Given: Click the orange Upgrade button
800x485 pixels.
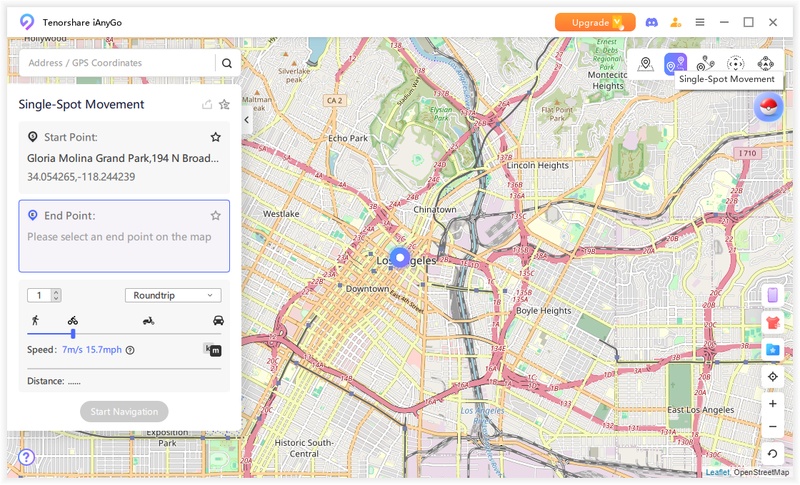Looking at the screenshot, I should [x=595, y=22].
